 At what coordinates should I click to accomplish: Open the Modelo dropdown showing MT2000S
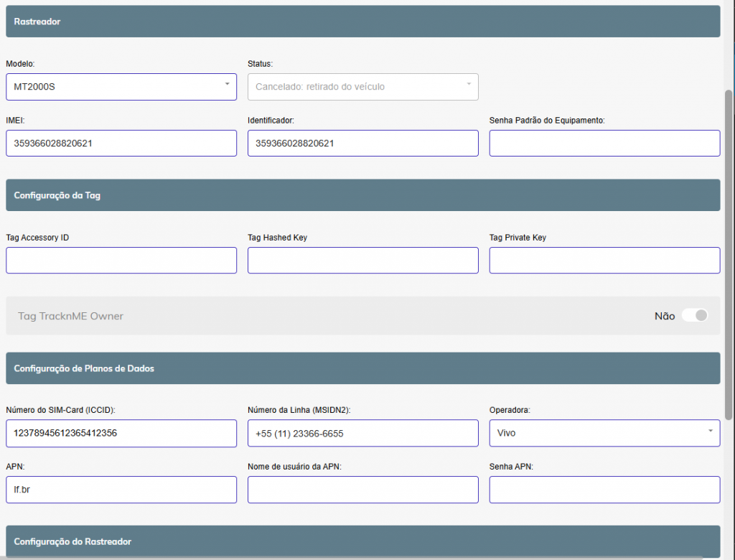pyautogui.click(x=121, y=87)
